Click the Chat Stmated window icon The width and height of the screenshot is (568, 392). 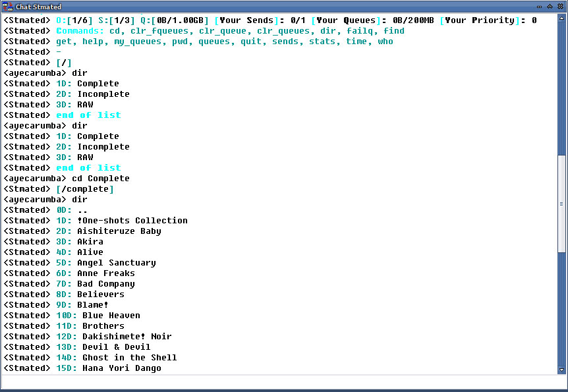(x=7, y=7)
